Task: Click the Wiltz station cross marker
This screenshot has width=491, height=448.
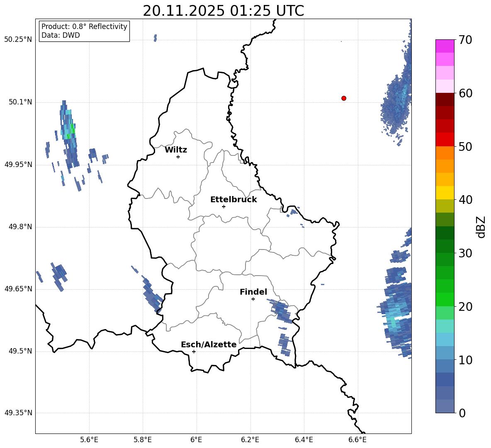Action: 178,157
